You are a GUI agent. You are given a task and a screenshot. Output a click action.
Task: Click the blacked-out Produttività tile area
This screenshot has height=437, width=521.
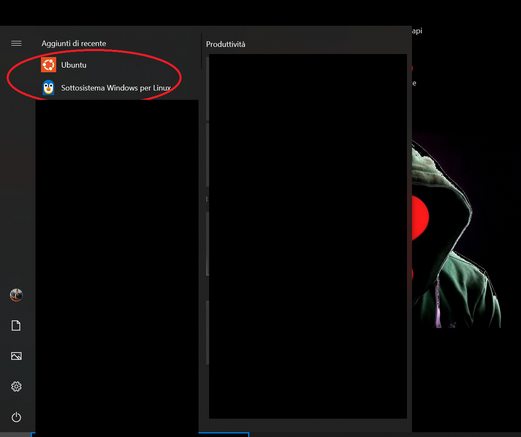[x=308, y=236]
